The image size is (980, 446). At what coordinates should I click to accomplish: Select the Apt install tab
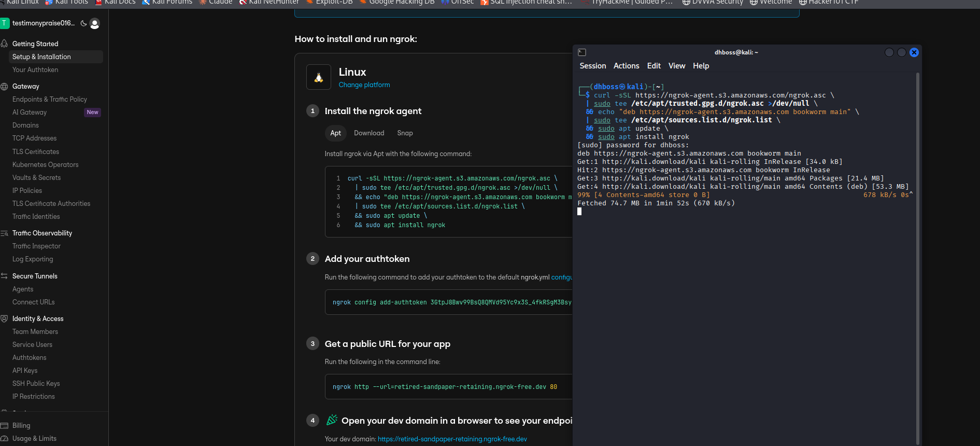pos(336,133)
